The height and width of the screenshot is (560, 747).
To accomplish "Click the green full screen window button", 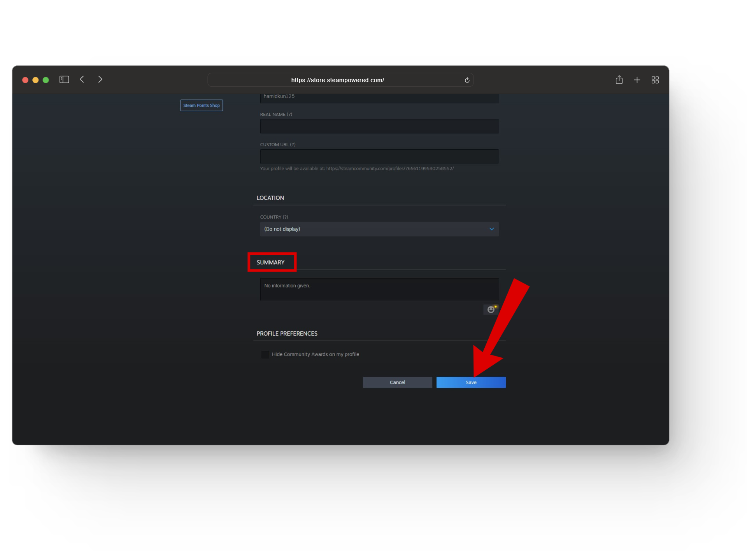I will [x=46, y=80].
